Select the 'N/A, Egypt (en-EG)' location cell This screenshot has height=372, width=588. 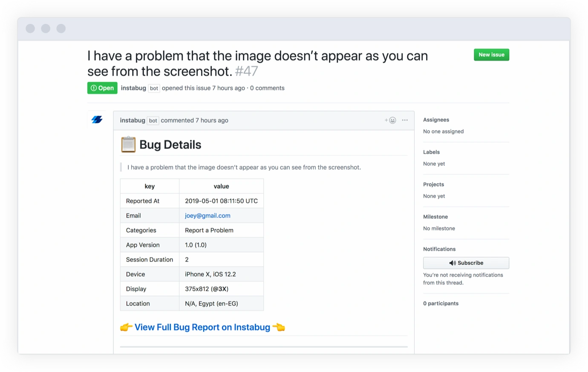(221, 303)
